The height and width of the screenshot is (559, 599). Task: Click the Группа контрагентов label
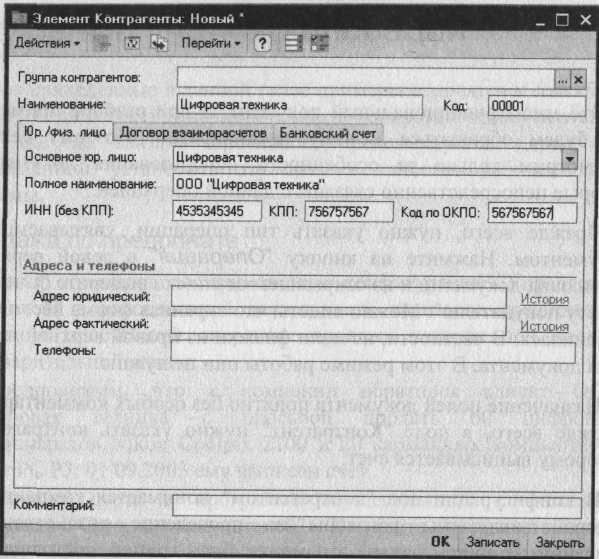(x=79, y=78)
